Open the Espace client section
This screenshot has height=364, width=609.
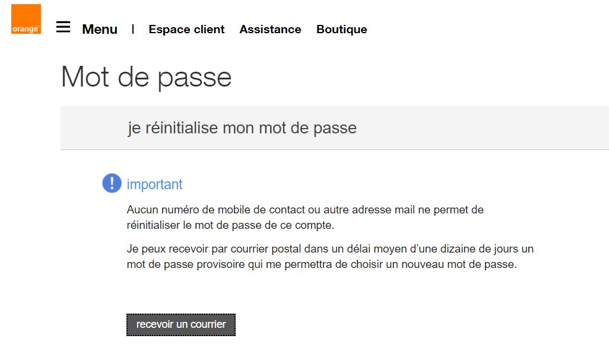pyautogui.click(x=186, y=29)
